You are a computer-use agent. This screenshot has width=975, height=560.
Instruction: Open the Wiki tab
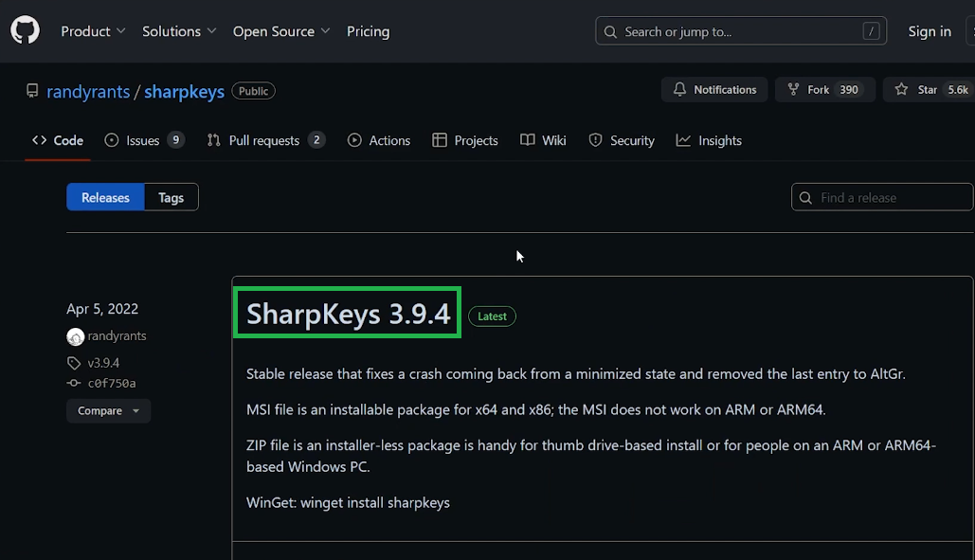click(x=544, y=140)
